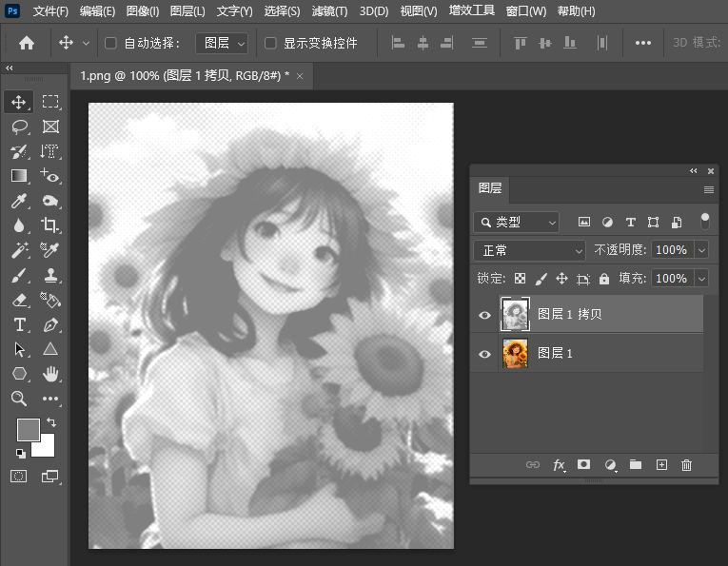Select the Magic Wand tool
The image size is (728, 566).
[19, 250]
